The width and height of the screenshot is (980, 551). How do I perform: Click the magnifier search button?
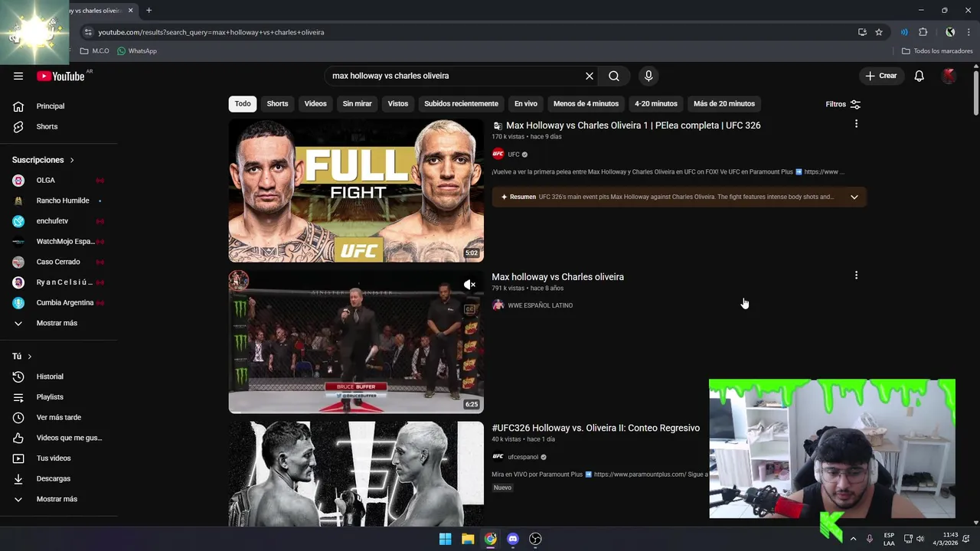coord(614,76)
